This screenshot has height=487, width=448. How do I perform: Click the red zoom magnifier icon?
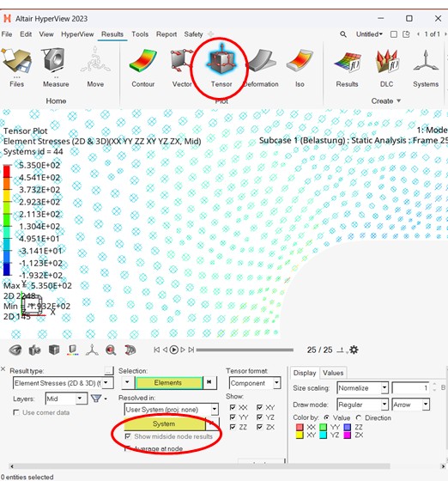(x=111, y=350)
